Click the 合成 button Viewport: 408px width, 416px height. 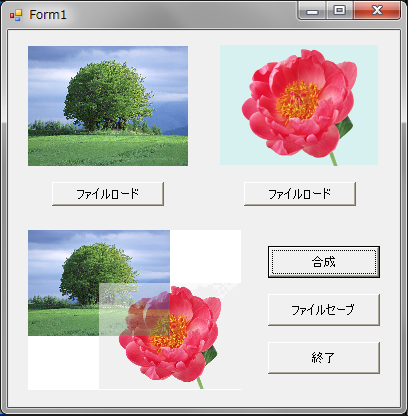coord(324,262)
